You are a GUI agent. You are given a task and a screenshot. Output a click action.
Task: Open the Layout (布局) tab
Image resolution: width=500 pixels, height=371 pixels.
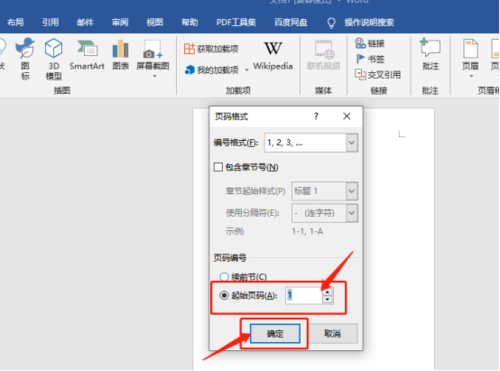pos(15,22)
